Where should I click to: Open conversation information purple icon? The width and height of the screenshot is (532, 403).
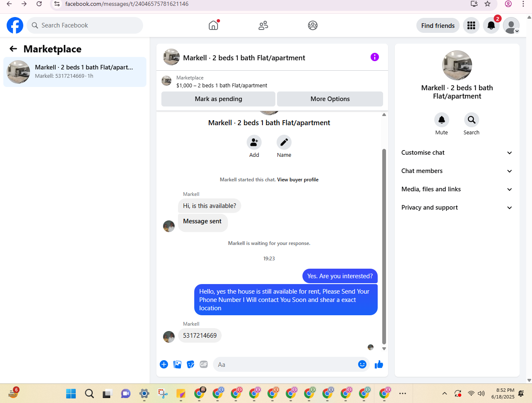[x=375, y=57]
